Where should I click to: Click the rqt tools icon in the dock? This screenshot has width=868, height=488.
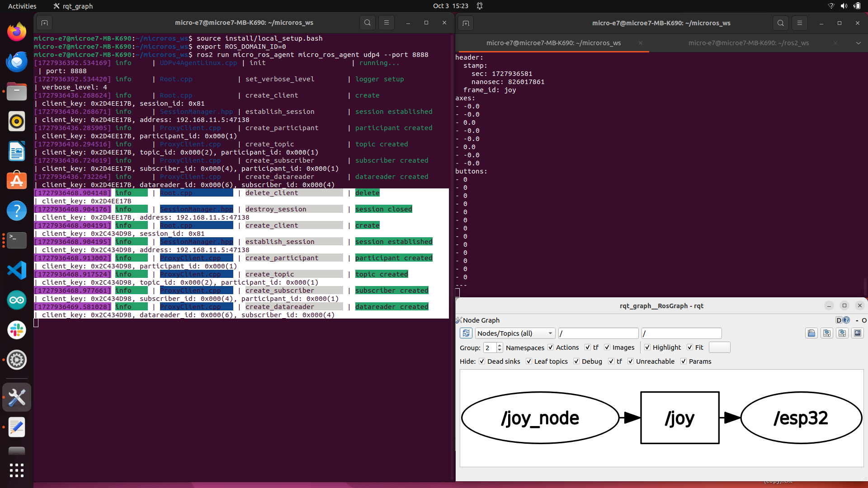[x=17, y=397]
